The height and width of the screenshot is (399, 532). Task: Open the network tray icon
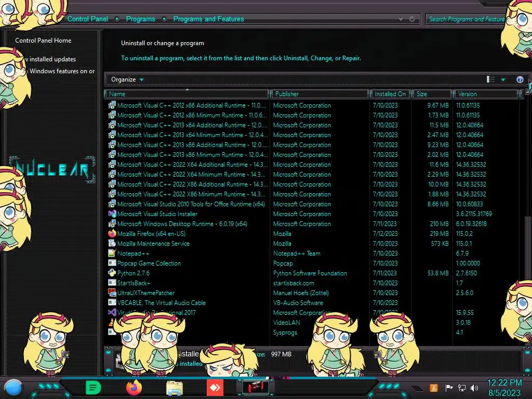[461, 388]
